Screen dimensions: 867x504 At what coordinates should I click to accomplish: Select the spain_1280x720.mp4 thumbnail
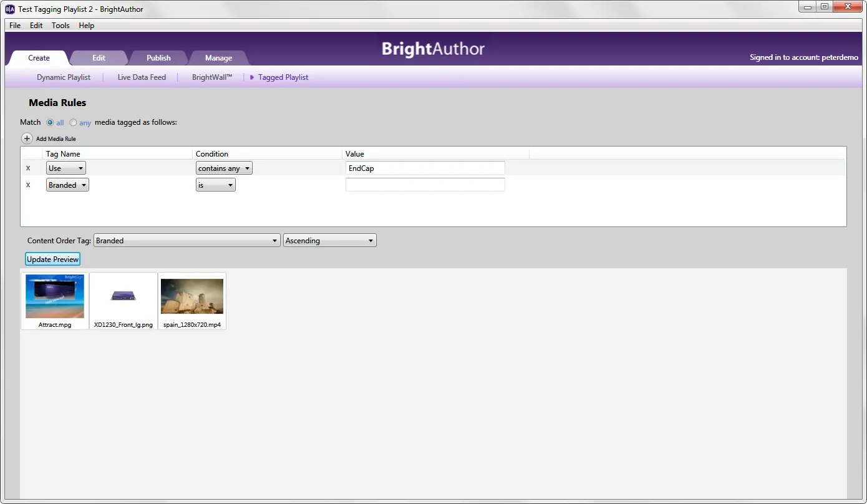pyautogui.click(x=192, y=301)
